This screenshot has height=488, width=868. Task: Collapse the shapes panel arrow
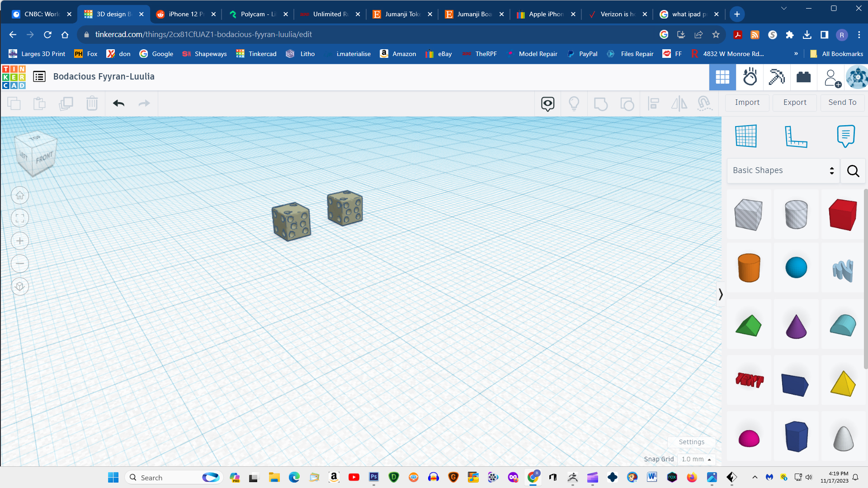coord(721,295)
